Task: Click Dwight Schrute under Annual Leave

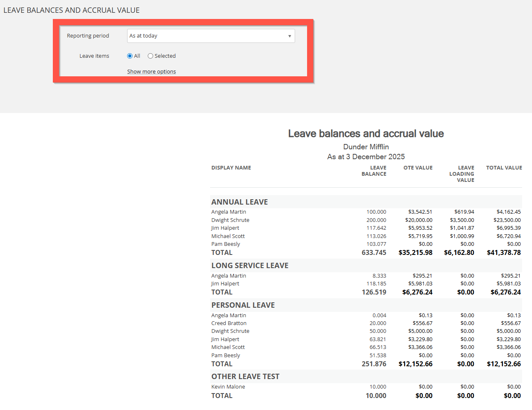Action: click(x=230, y=220)
